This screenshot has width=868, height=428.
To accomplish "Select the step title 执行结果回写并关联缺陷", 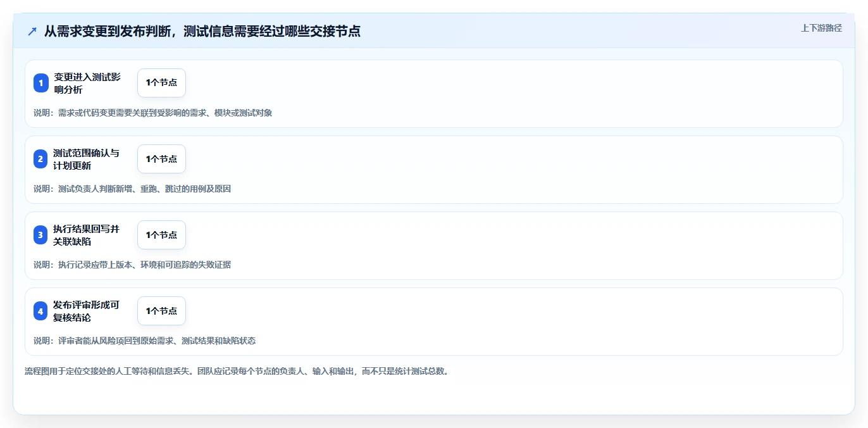I will pyautogui.click(x=87, y=235).
